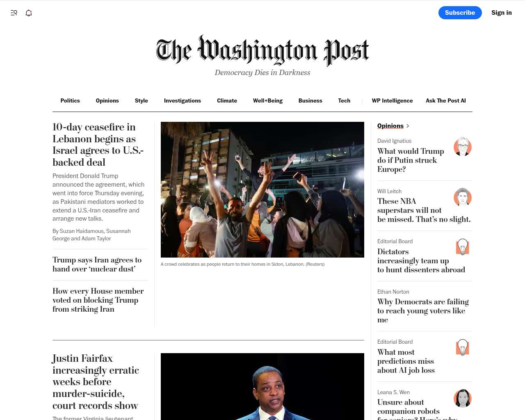Expand the Opinions section chevron arrow

pos(407,126)
